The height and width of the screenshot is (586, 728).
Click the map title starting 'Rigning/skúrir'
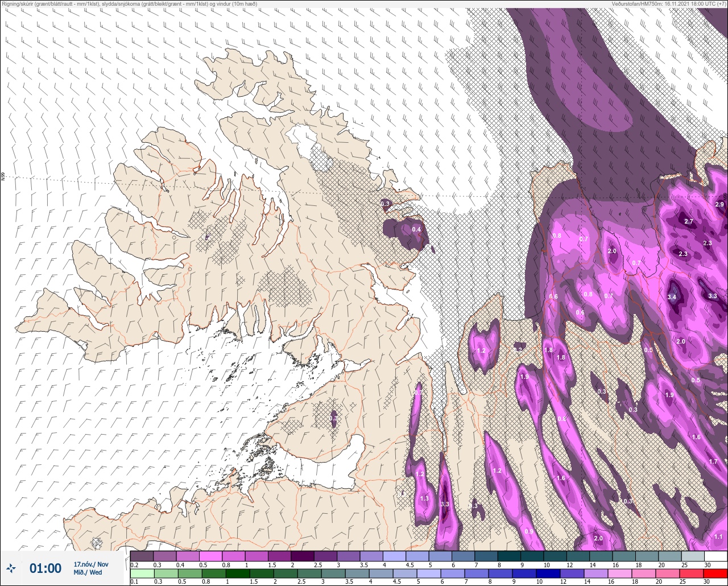coord(129,3)
